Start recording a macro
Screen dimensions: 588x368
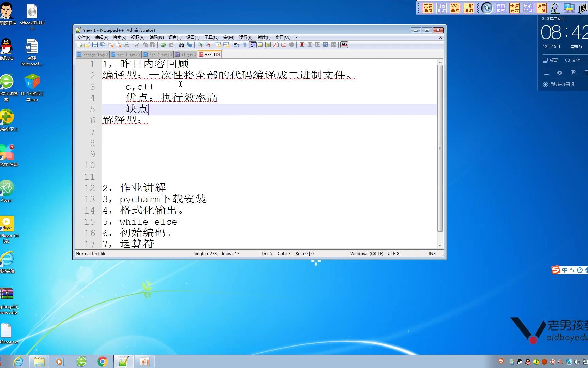tap(302, 45)
